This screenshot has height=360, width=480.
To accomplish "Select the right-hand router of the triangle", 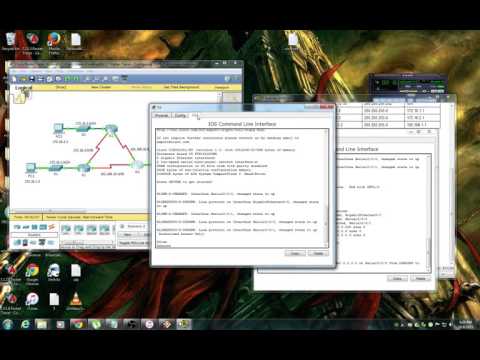I will 137,165.
